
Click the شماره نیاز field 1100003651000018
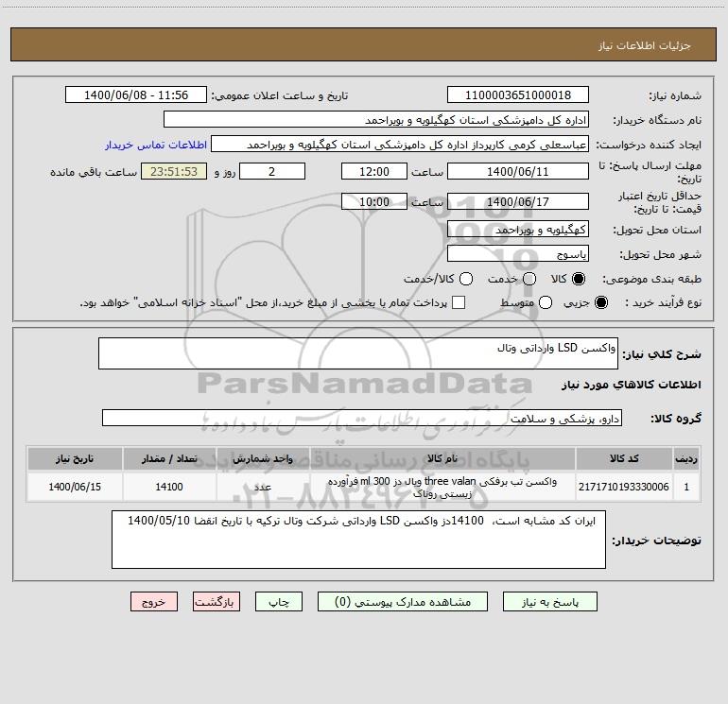(x=518, y=94)
